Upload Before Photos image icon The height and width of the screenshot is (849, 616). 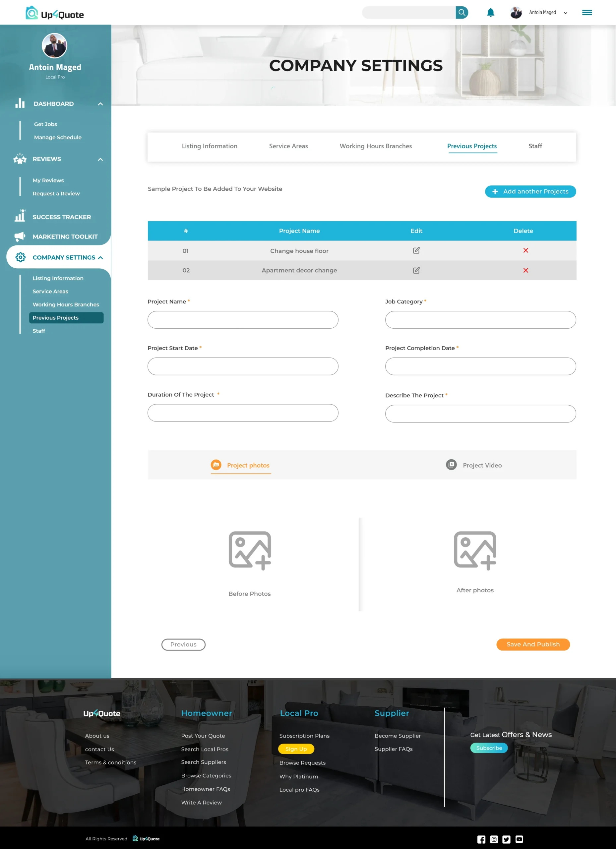250,550
